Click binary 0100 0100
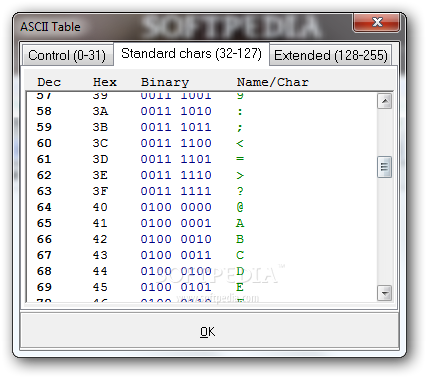This screenshot has height=378, width=427. tap(176, 271)
